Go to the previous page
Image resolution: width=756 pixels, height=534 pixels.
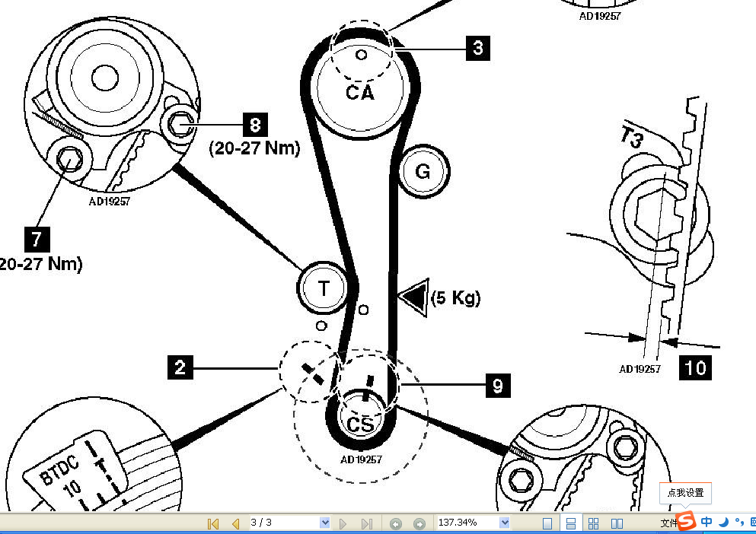click(x=235, y=523)
